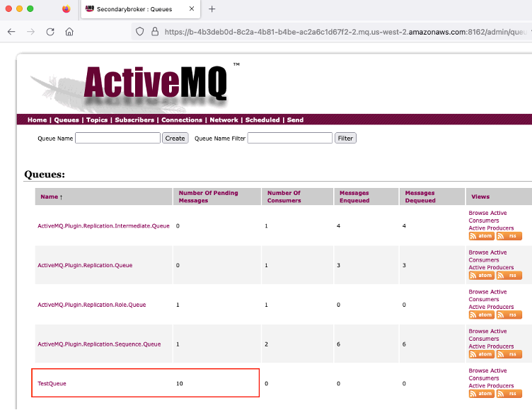
Task: Open a new browser tab
Action: point(212,8)
